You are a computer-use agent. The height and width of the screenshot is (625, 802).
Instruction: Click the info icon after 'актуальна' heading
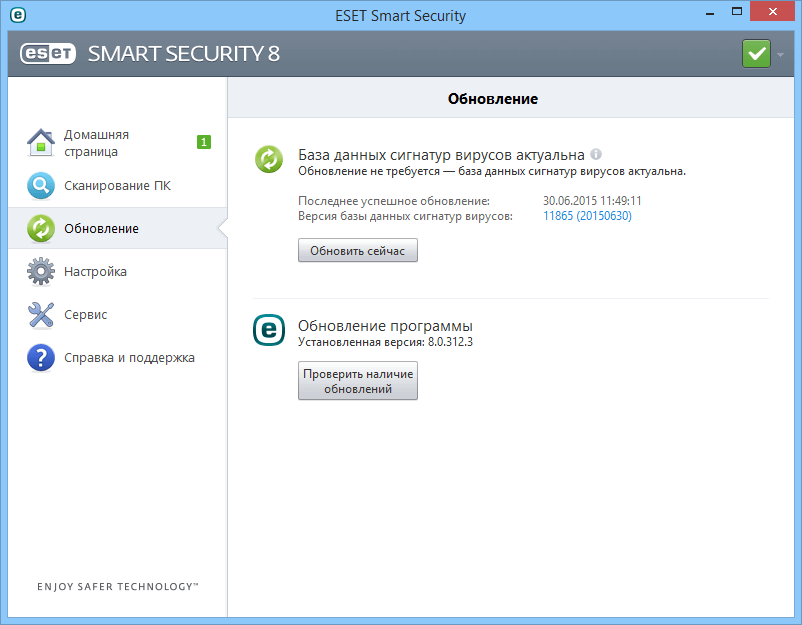click(x=596, y=153)
